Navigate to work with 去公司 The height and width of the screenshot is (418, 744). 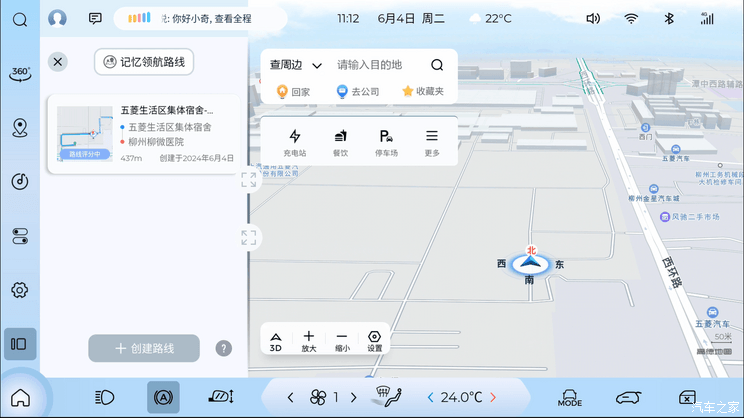(358, 91)
